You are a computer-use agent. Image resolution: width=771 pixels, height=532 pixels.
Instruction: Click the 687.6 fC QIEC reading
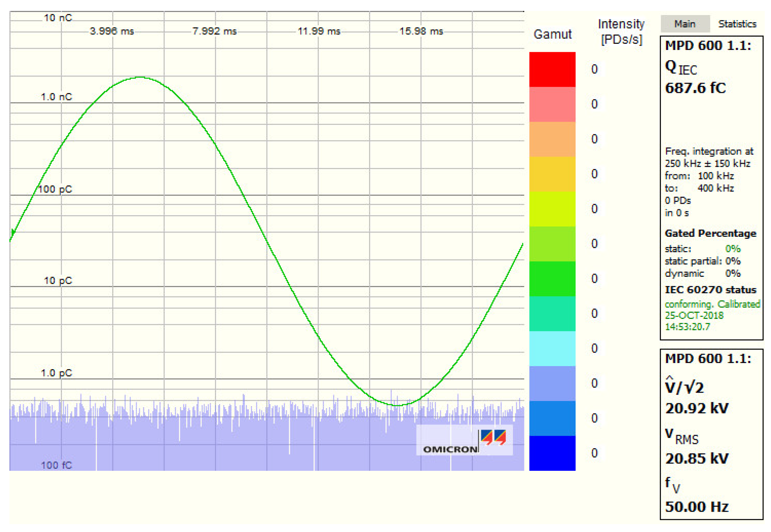point(695,88)
